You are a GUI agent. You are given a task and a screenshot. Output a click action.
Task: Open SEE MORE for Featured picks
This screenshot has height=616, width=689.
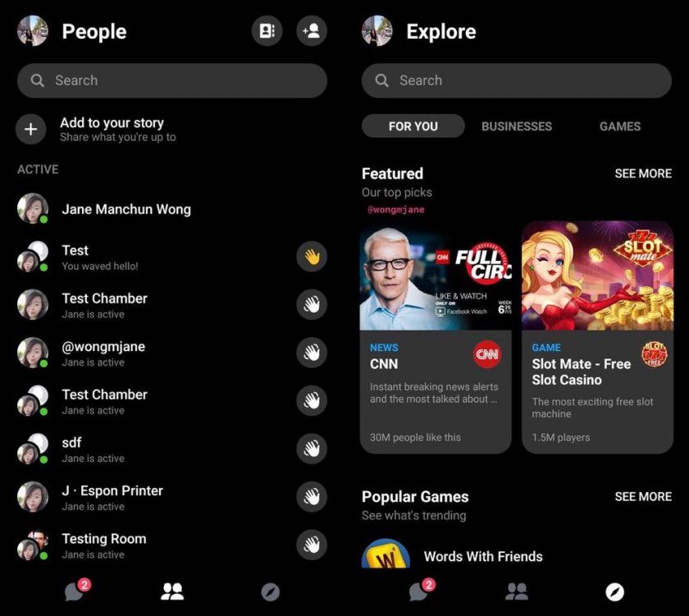click(x=643, y=174)
